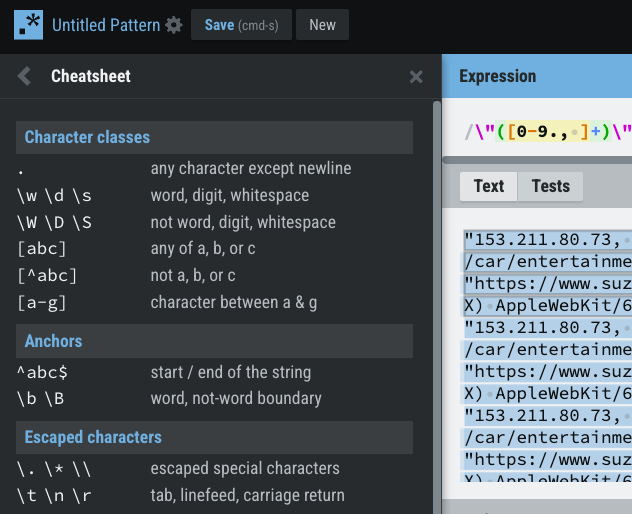Open pattern settings with the gear icon
This screenshot has height=514, width=632.
click(174, 26)
